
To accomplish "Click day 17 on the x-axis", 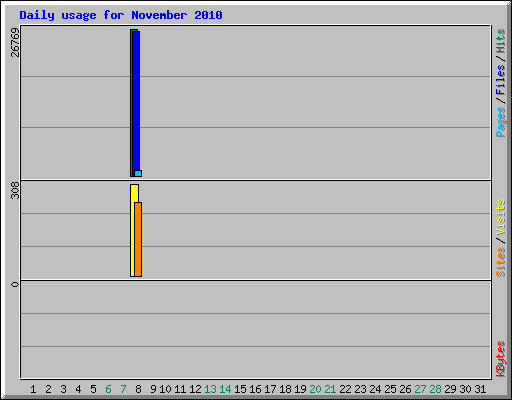I will 270,389.
